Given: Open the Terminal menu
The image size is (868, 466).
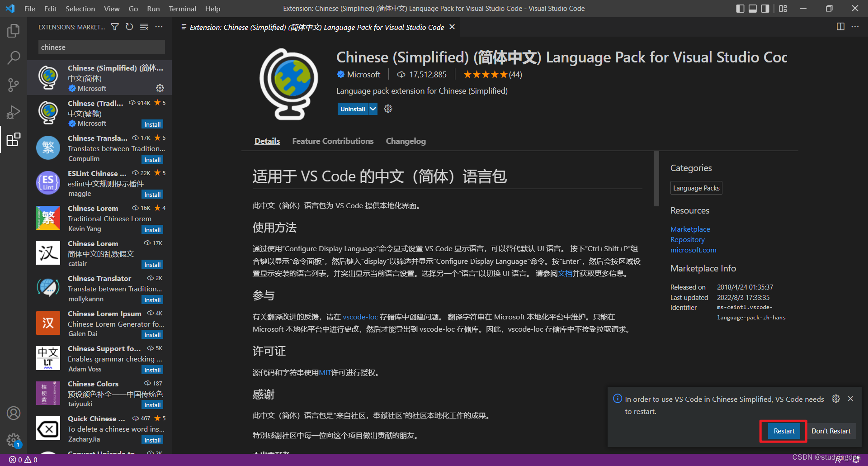Looking at the screenshot, I should tap(183, 9).
